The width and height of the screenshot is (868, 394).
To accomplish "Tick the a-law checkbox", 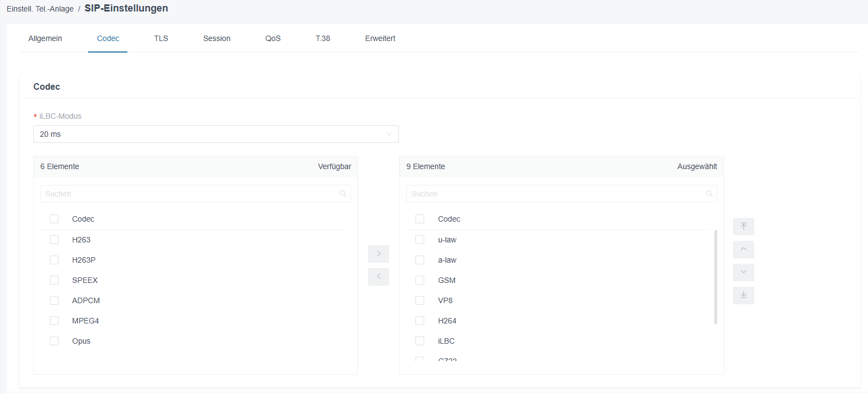I will pyautogui.click(x=420, y=260).
